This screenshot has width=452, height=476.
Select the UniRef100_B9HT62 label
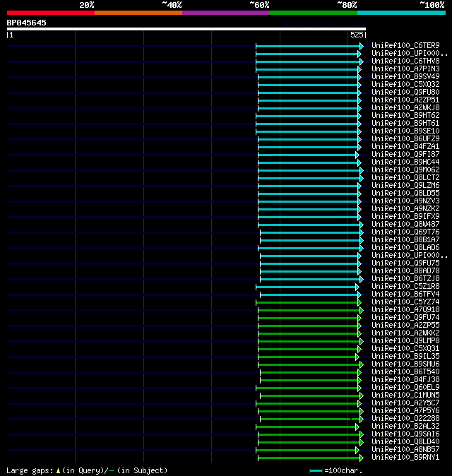405,115
